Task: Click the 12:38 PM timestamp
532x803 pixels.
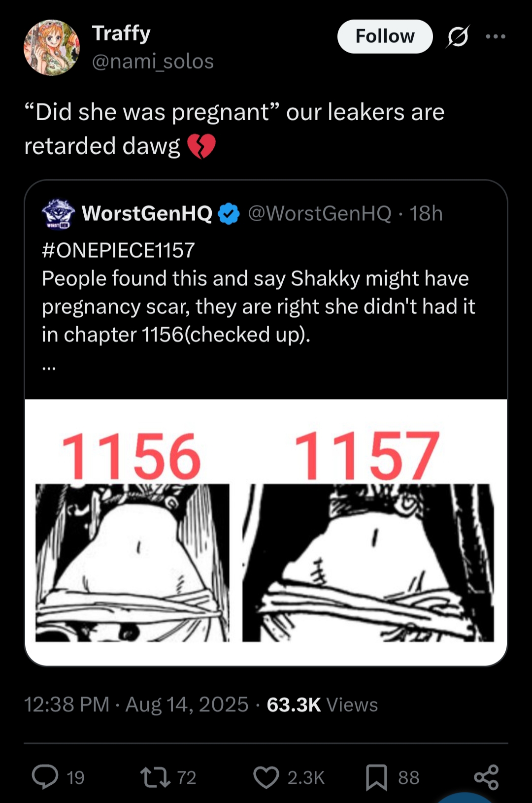Action: 66,704
